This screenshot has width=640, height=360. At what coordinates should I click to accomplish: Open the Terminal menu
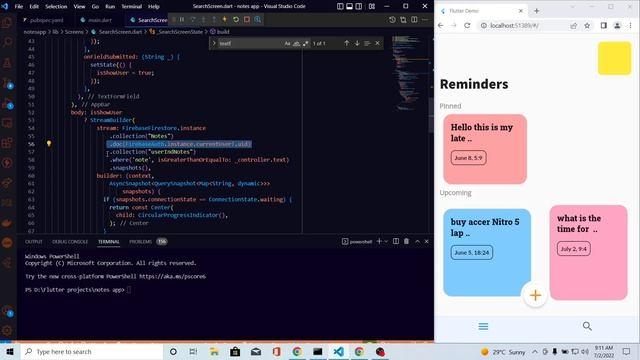(131, 7)
